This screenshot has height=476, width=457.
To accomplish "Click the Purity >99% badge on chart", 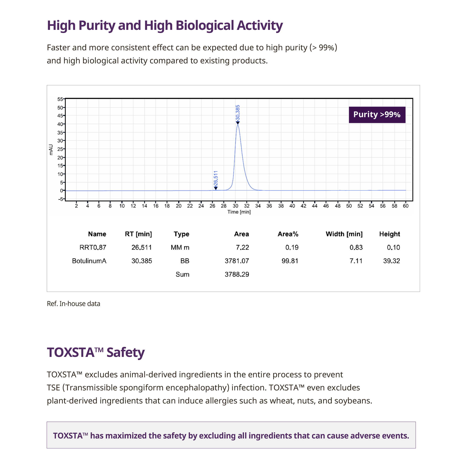I will (377, 115).
